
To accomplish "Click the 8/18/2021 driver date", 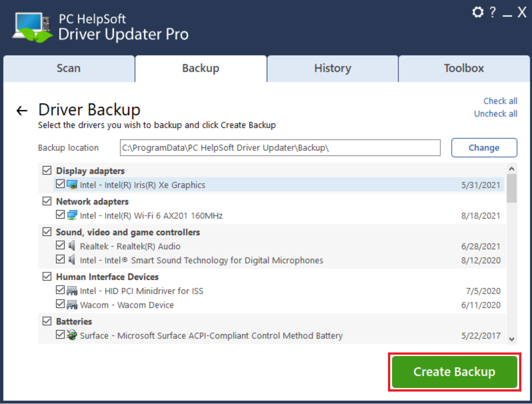I will [x=481, y=216].
